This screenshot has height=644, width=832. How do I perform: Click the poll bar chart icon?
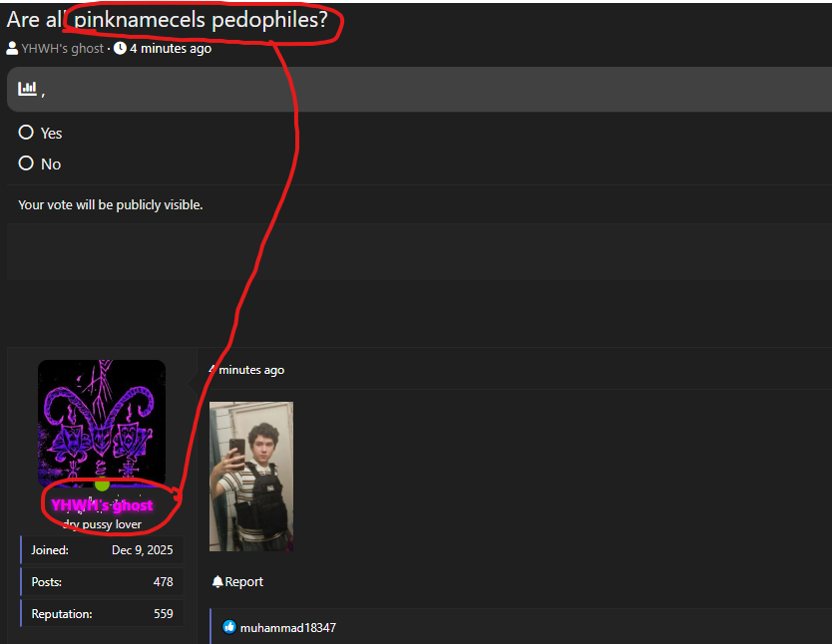coord(27,89)
